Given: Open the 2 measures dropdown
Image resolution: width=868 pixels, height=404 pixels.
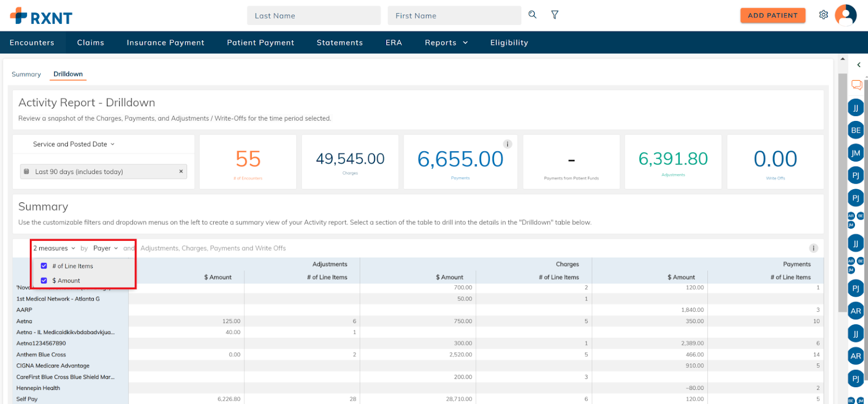Looking at the screenshot, I should pos(54,248).
